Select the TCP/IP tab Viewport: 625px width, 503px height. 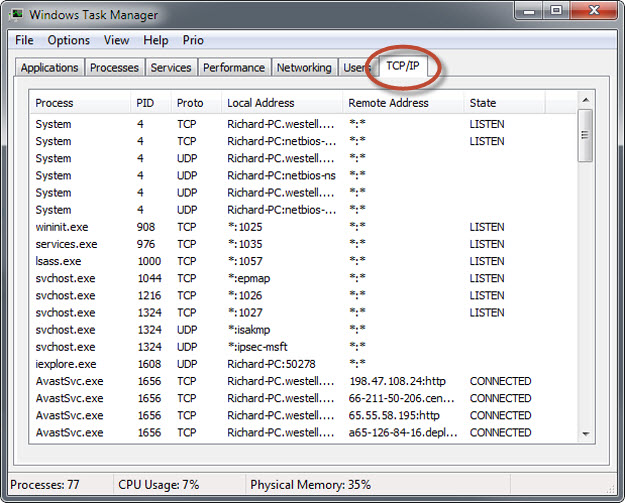pos(403,66)
